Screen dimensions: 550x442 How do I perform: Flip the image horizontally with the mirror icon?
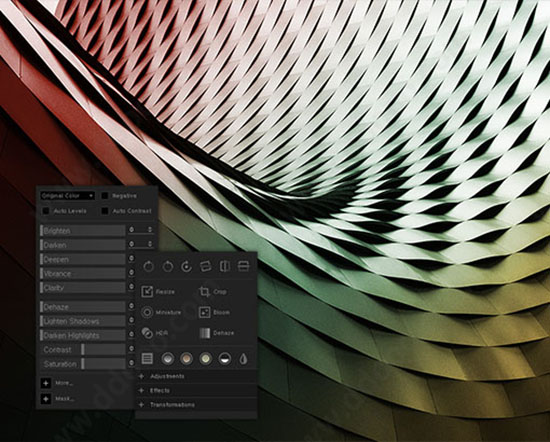[x=224, y=267]
